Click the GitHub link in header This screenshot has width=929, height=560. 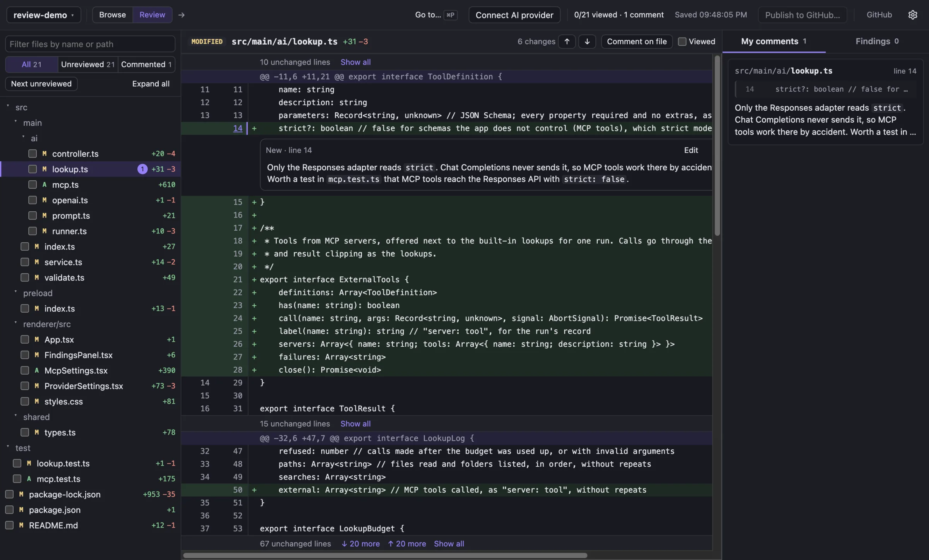pos(879,15)
